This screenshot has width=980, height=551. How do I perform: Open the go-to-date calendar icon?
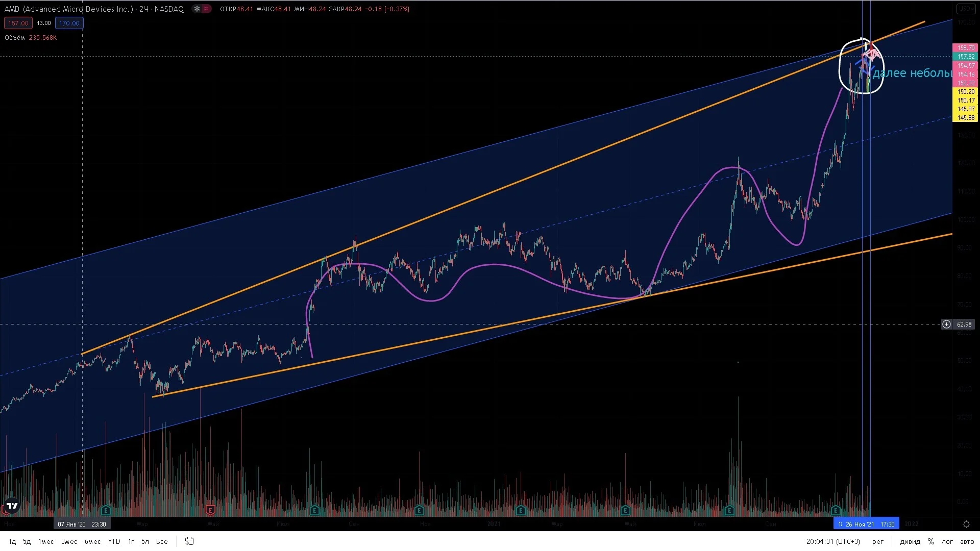pos(189,541)
